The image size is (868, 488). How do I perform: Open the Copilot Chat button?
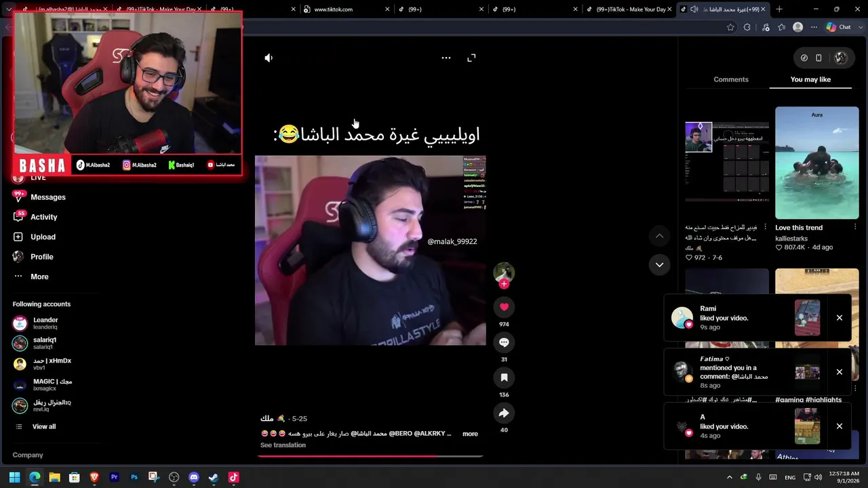pos(839,27)
